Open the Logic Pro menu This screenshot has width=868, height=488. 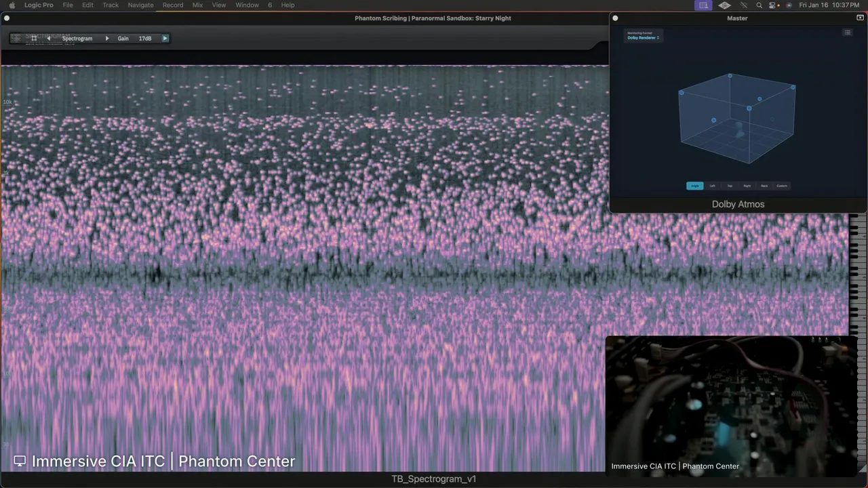[x=39, y=5]
